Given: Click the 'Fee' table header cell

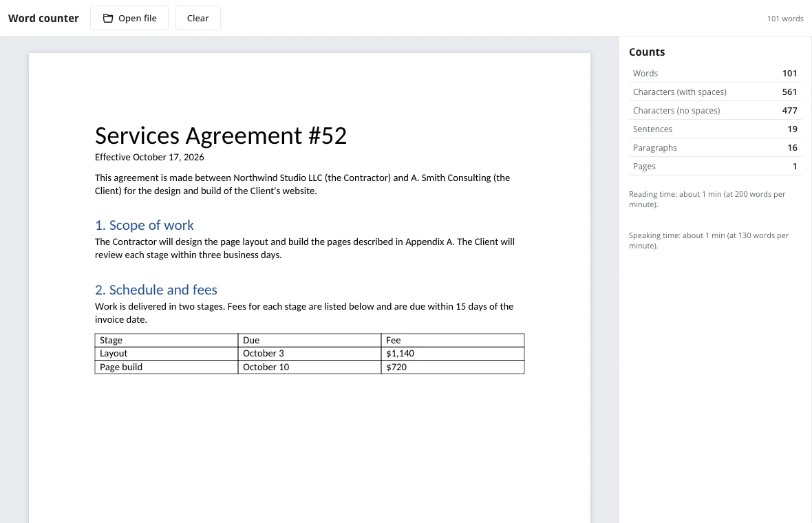Looking at the screenshot, I should 453,340.
